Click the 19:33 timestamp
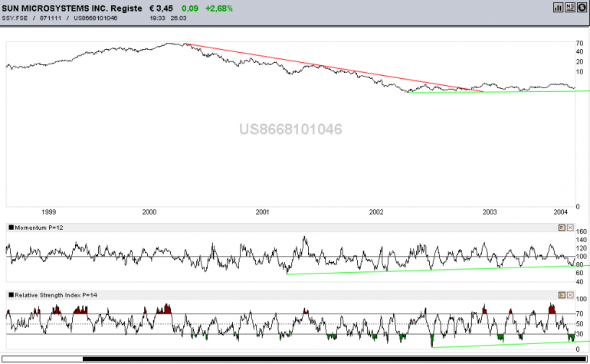Screen dimensions: 590x364 [157, 18]
